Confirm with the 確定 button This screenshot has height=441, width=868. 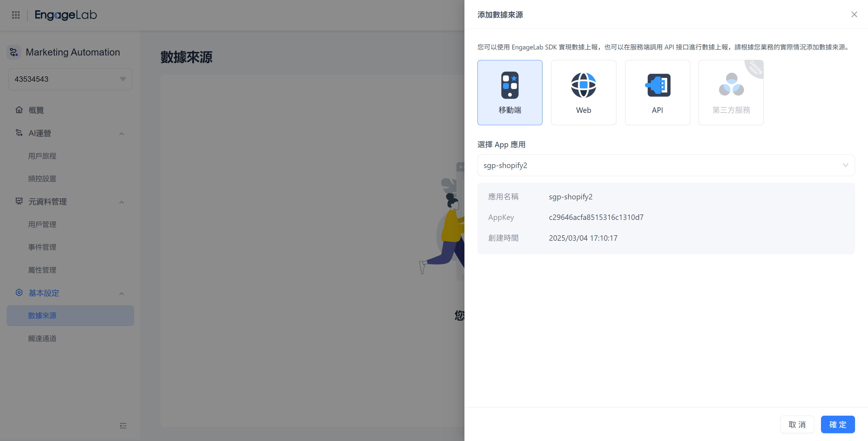[838, 424]
